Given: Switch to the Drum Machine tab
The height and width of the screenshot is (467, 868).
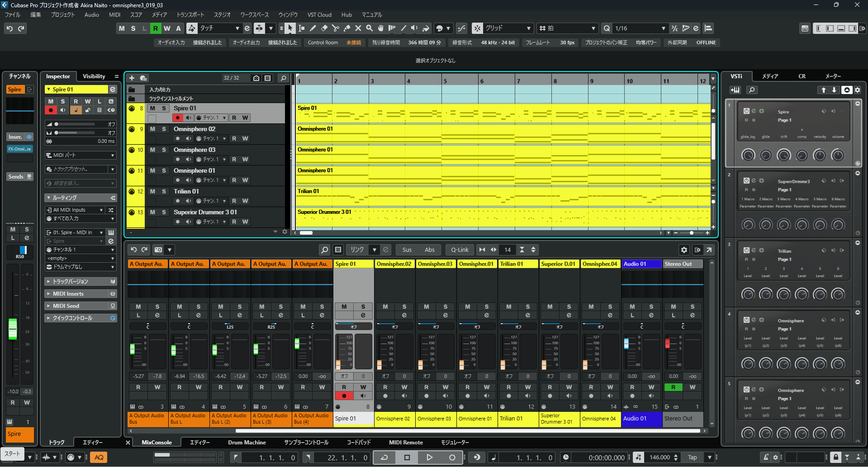Looking at the screenshot, I should (x=247, y=443).
